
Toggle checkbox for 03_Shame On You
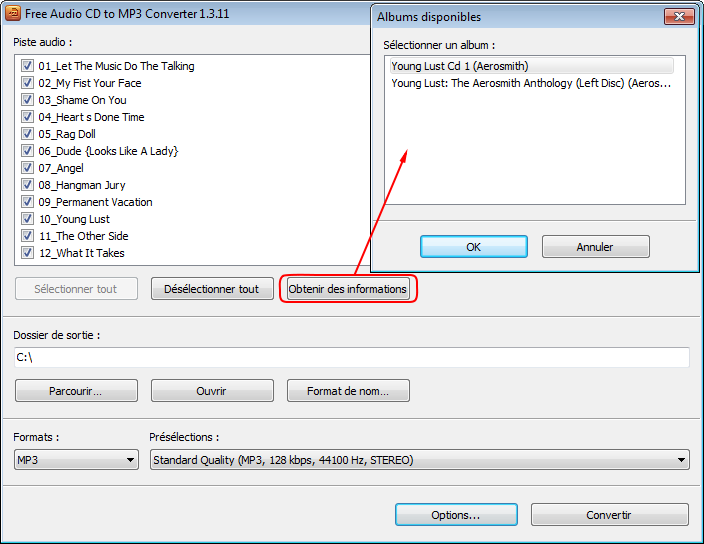[x=27, y=100]
